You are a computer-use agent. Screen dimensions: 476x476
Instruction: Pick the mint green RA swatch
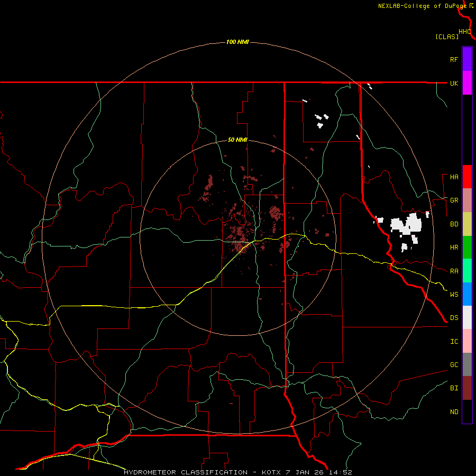pyautogui.click(x=467, y=271)
